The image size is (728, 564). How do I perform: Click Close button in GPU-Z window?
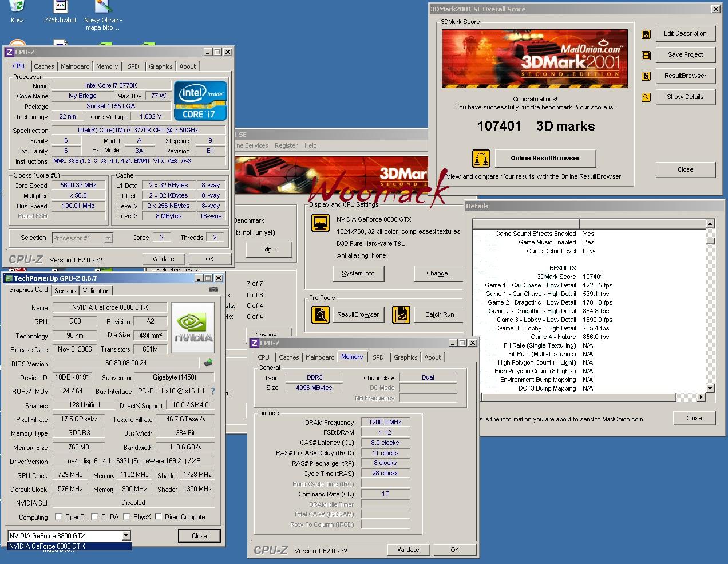click(199, 536)
